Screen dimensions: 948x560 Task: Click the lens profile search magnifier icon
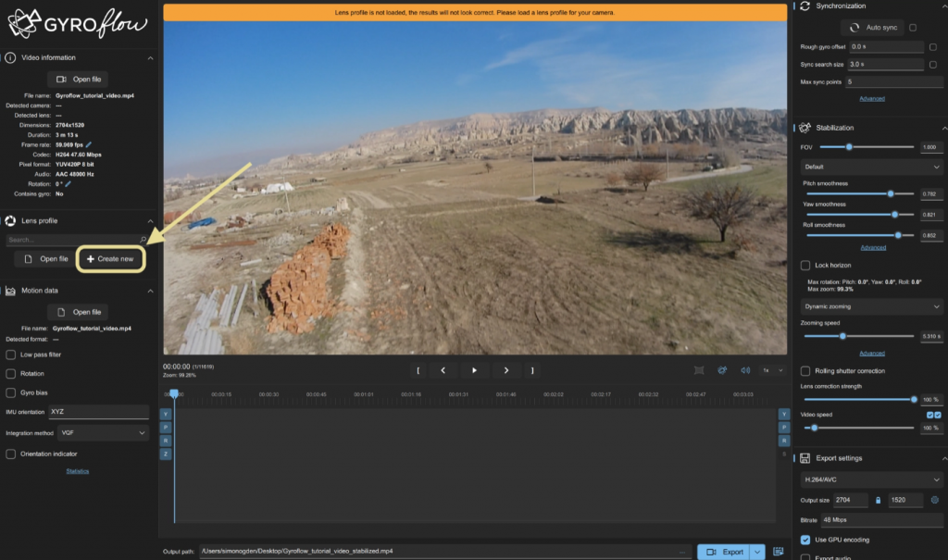pos(143,240)
